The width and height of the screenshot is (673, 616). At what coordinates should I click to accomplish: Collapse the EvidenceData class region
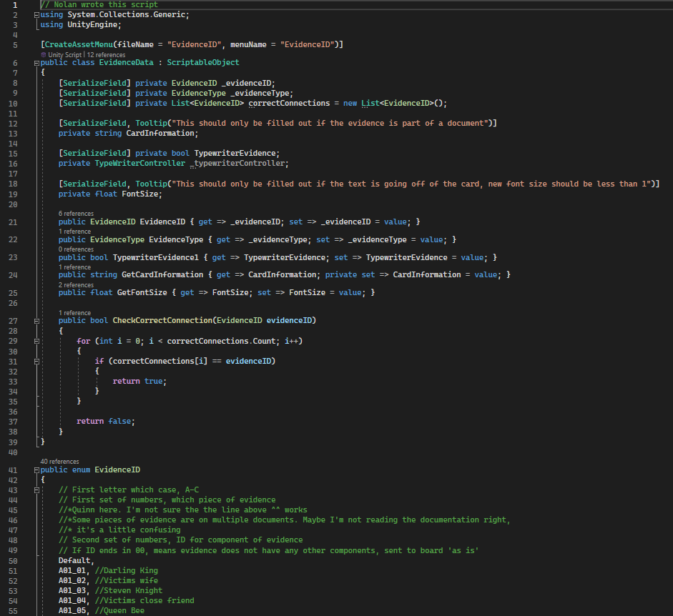coord(36,63)
